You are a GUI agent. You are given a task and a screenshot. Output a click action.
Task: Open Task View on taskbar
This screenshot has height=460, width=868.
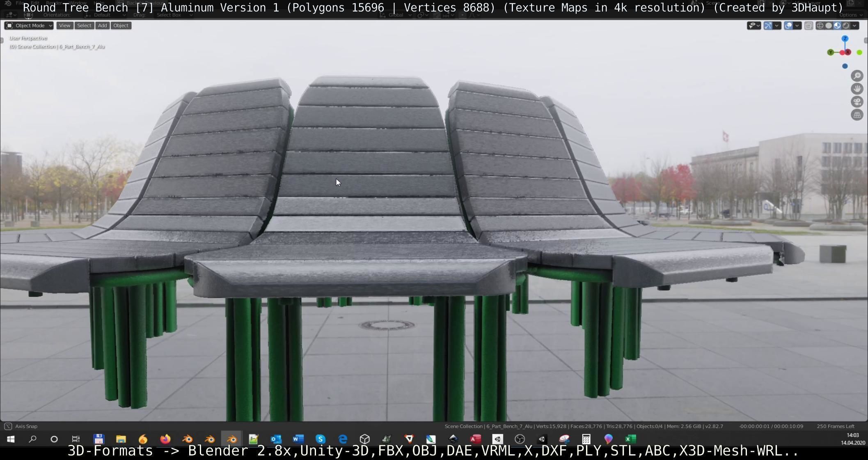(x=76, y=439)
